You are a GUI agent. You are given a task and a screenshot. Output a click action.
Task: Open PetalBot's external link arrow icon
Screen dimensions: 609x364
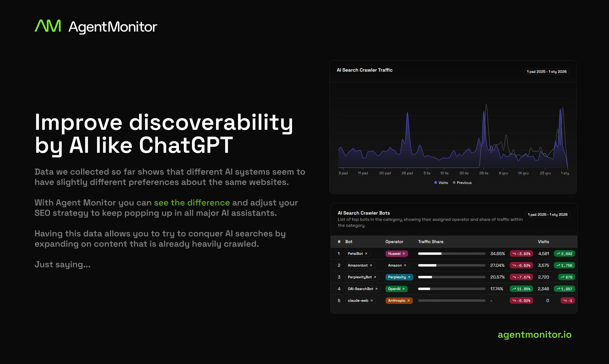366,254
